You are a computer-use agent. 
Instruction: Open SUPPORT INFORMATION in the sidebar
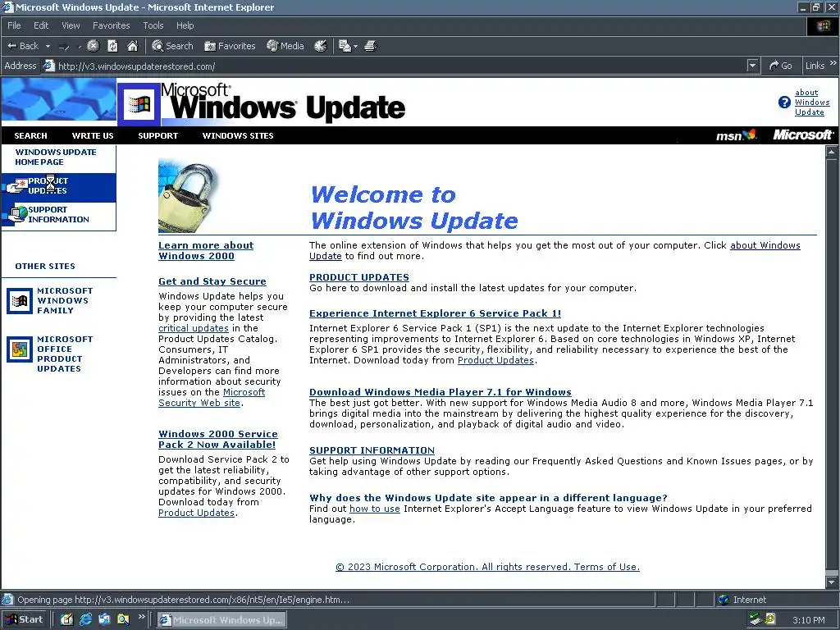pyautogui.click(x=58, y=214)
